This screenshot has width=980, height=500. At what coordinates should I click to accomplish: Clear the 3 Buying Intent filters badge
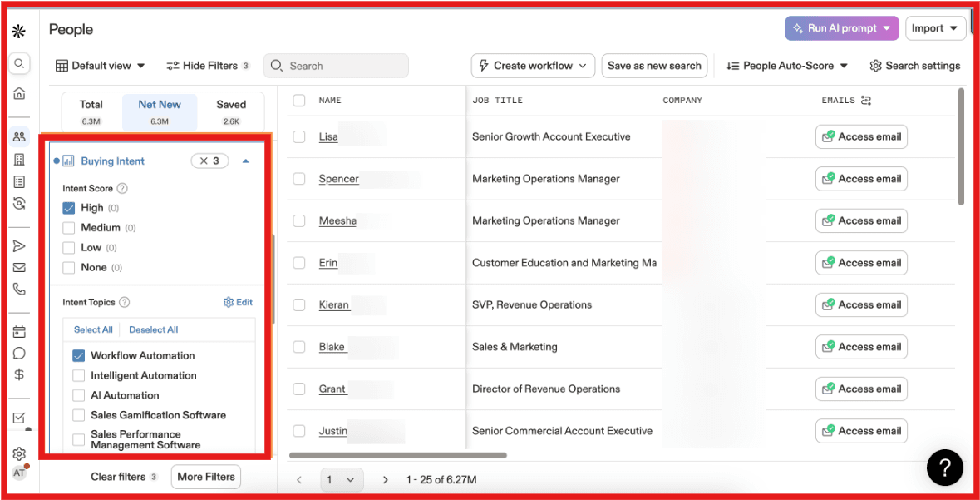(x=209, y=161)
